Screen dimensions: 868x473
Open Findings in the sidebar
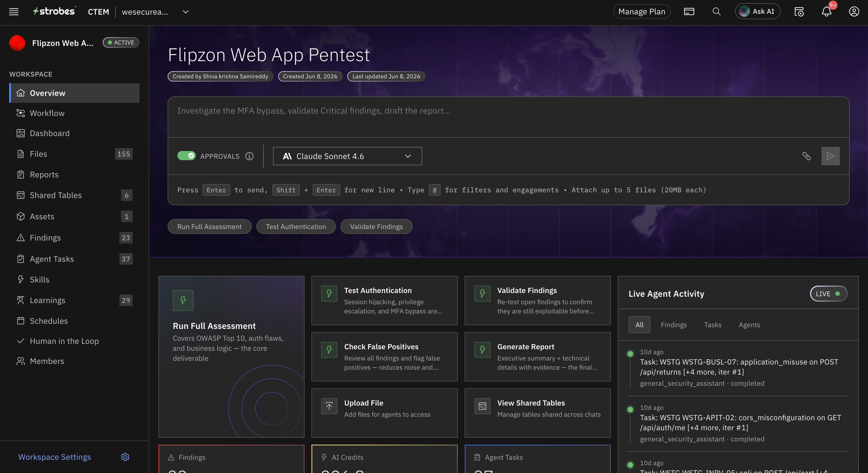pyautogui.click(x=74, y=238)
